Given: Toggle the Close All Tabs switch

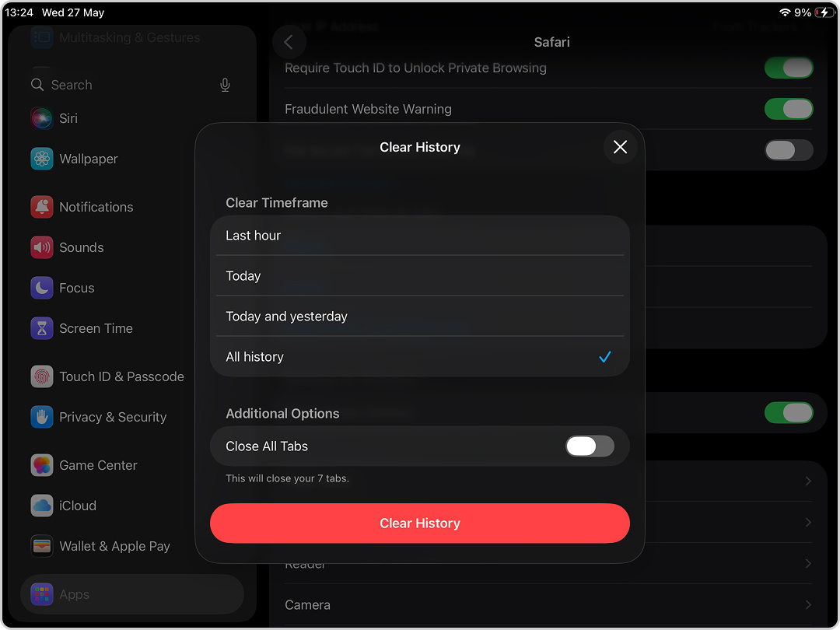Looking at the screenshot, I should [x=590, y=446].
